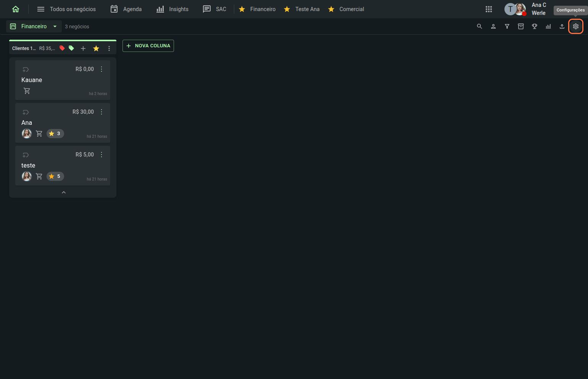Open the SAC section
This screenshot has height=379, width=588.
214,9
